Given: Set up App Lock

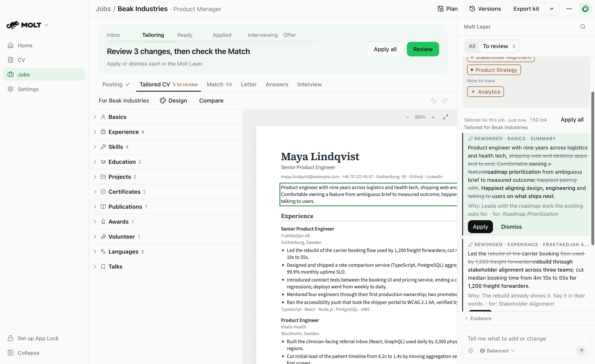Looking at the screenshot, I should click(45, 338).
